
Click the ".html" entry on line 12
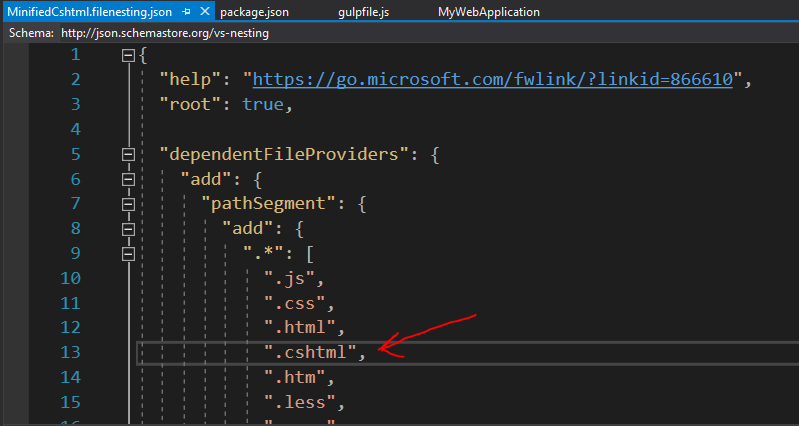[300, 328]
